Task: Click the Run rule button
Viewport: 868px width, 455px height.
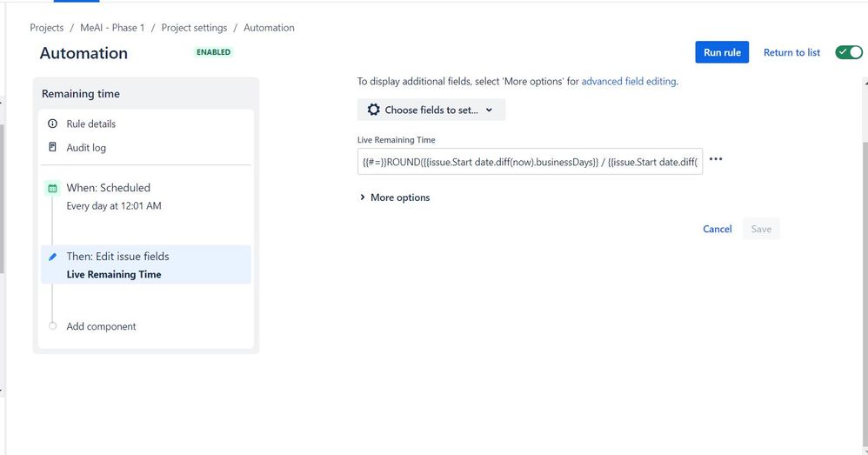Action: (x=722, y=52)
